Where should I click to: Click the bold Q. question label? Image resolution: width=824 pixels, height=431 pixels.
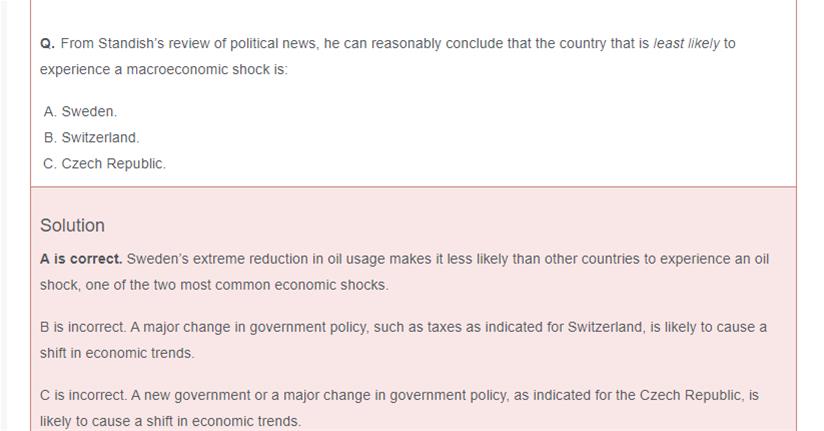coord(47,44)
